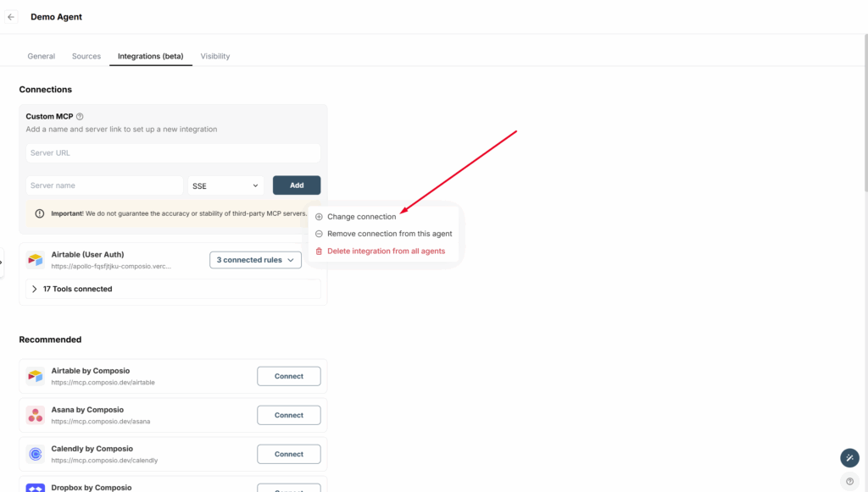Click the Custom MCP help question icon
868x492 pixels.
click(x=80, y=117)
